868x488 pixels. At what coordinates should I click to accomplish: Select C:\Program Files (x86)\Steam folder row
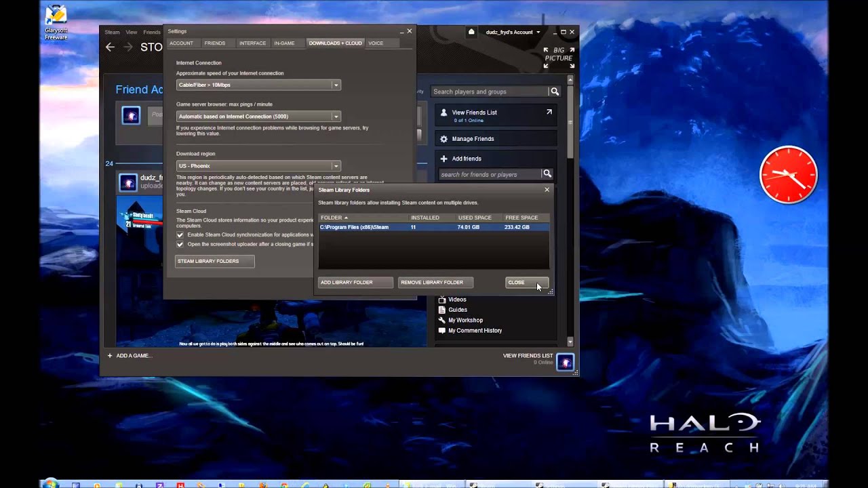click(x=434, y=227)
